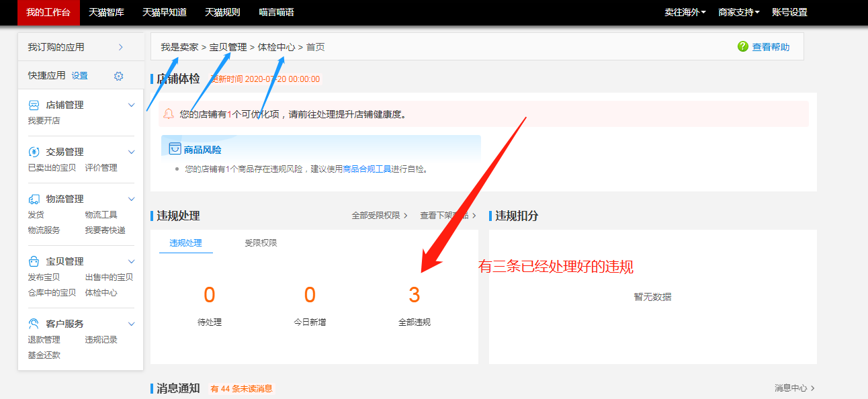
Task: Click the green question mark help icon
Action: [x=742, y=46]
